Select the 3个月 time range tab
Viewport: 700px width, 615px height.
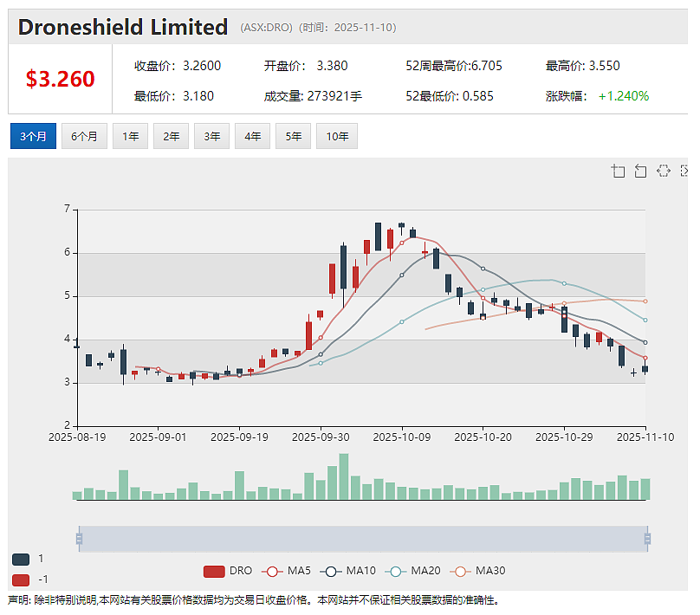[x=33, y=136]
